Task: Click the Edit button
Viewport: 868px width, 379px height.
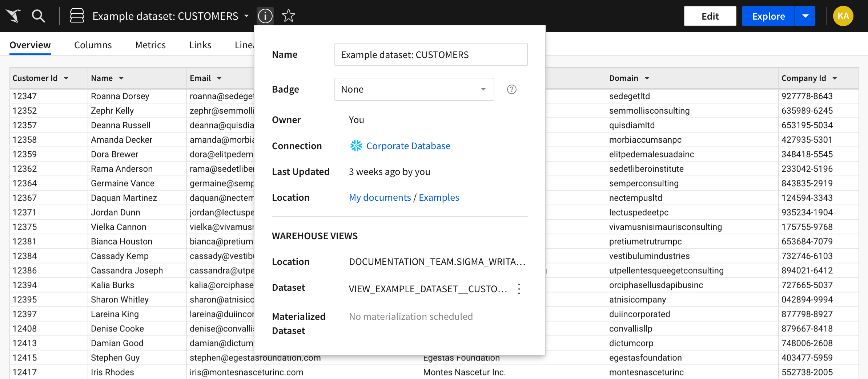Action: (x=710, y=16)
